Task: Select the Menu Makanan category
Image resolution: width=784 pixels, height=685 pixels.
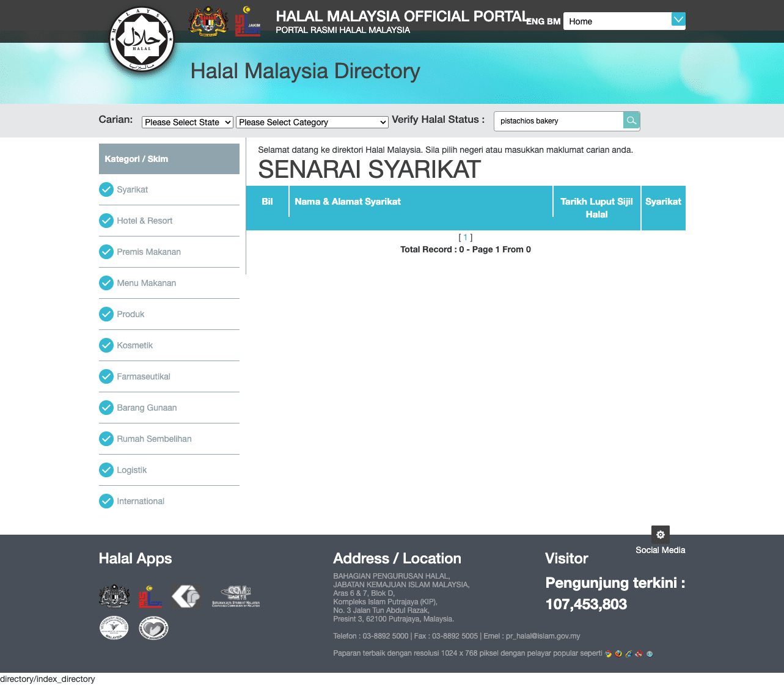Action: tap(147, 283)
